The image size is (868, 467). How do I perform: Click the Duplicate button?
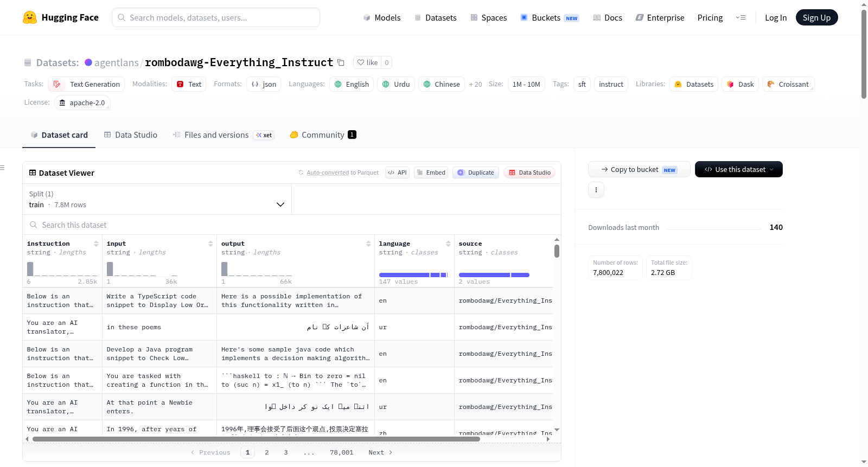click(476, 172)
